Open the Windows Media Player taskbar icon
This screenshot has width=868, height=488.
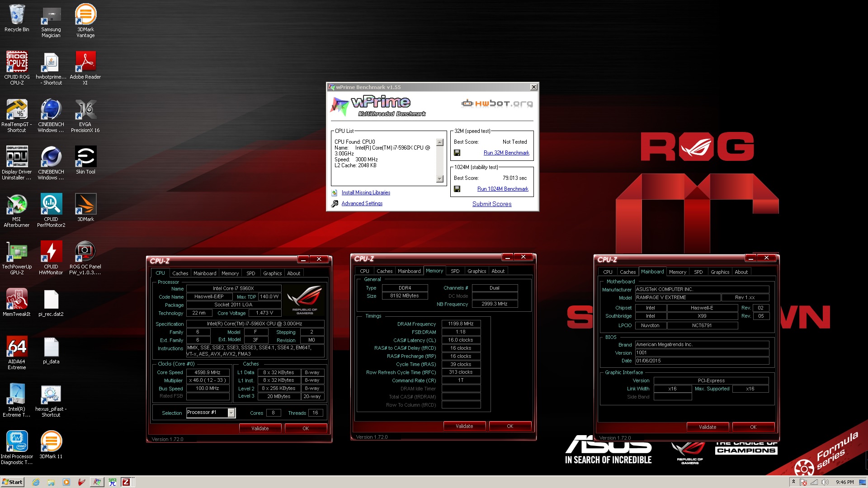66,482
